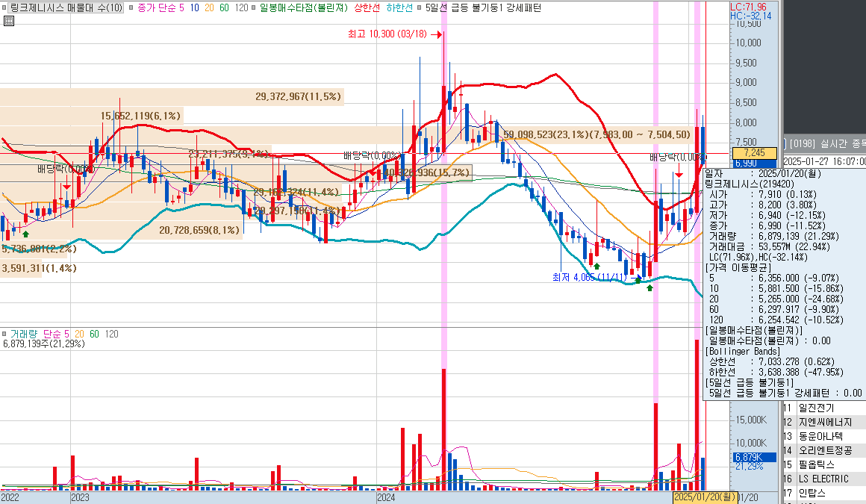Screen dimensions: 866x504
Task: Select the volume 120 average legend
Action: (111, 334)
